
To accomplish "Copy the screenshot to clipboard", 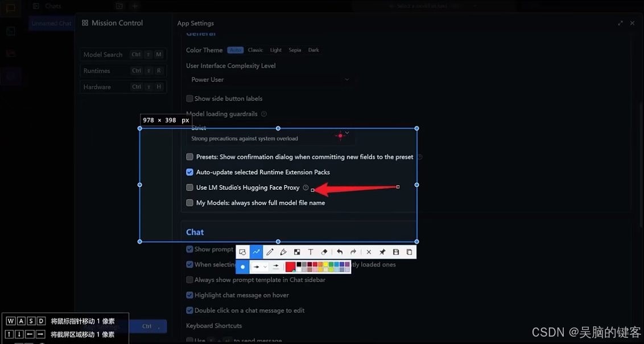I will coord(409,252).
